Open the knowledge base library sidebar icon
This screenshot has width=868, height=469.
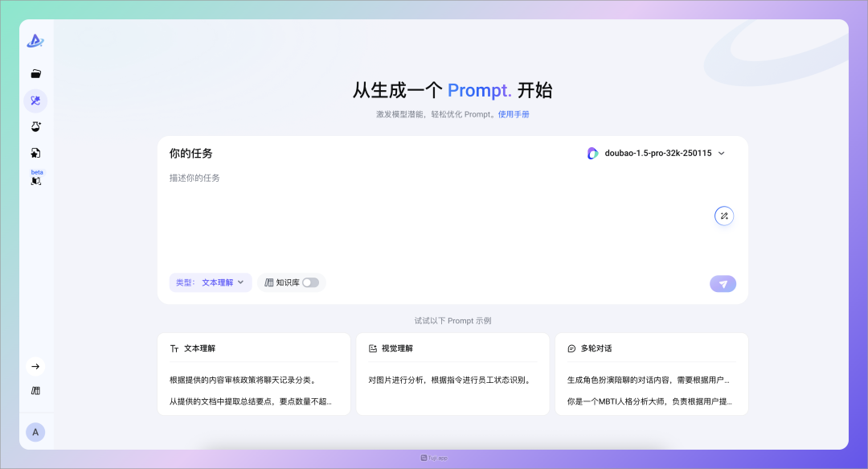(35, 391)
